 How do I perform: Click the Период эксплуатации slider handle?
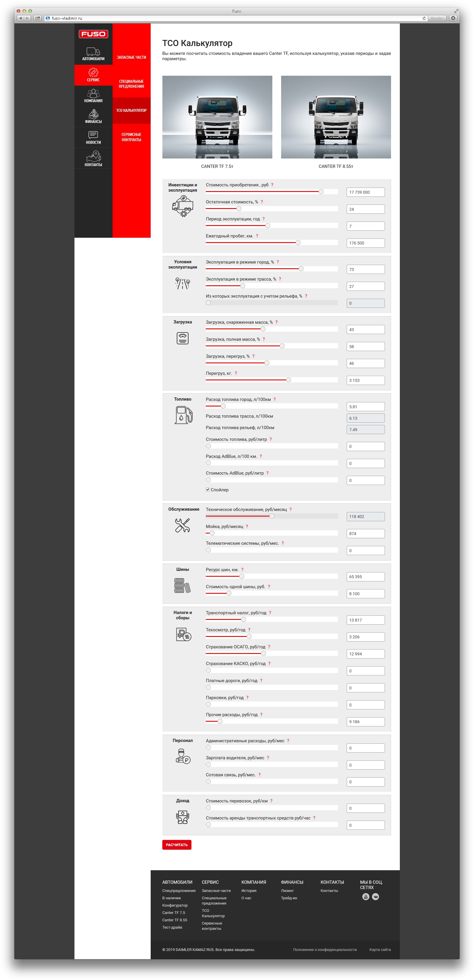click(x=268, y=226)
